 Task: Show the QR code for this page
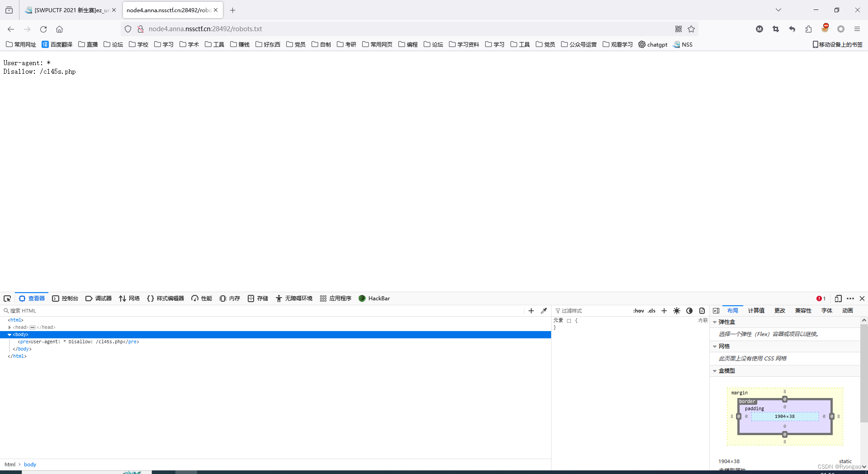[x=679, y=29]
